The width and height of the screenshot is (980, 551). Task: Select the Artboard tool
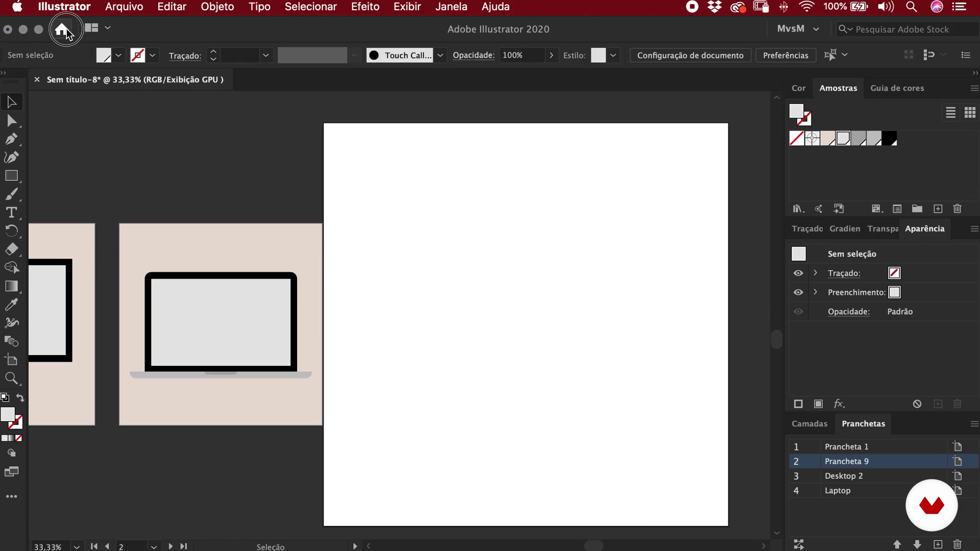[11, 360]
